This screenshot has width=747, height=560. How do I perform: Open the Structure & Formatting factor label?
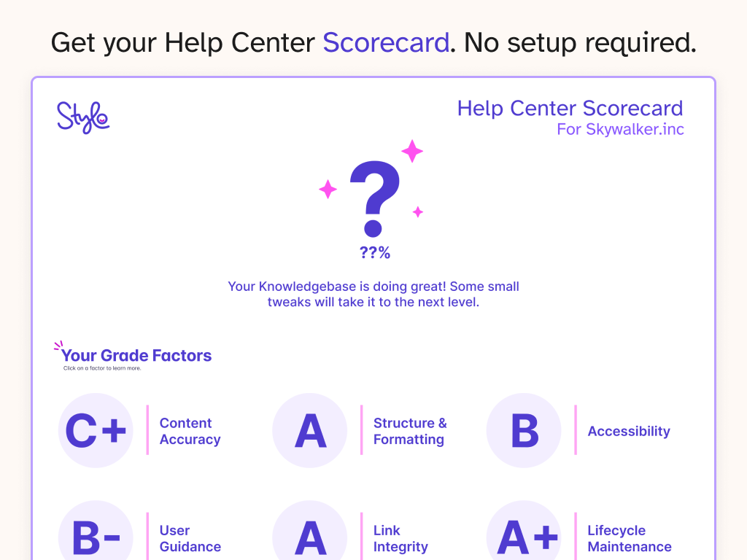pos(410,431)
